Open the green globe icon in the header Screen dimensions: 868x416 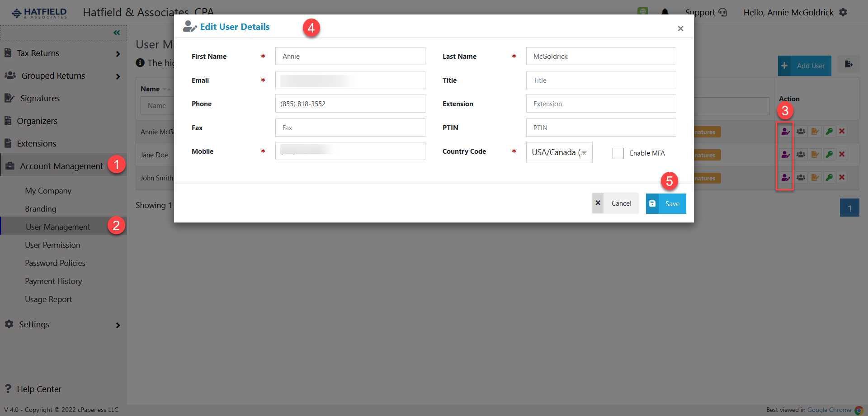[642, 12]
